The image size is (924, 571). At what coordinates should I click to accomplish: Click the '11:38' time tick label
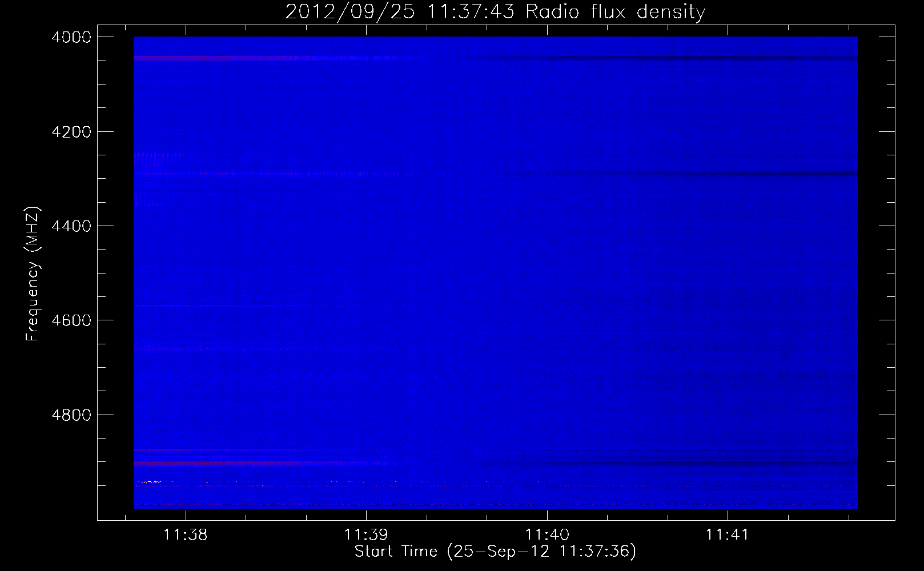point(185,535)
